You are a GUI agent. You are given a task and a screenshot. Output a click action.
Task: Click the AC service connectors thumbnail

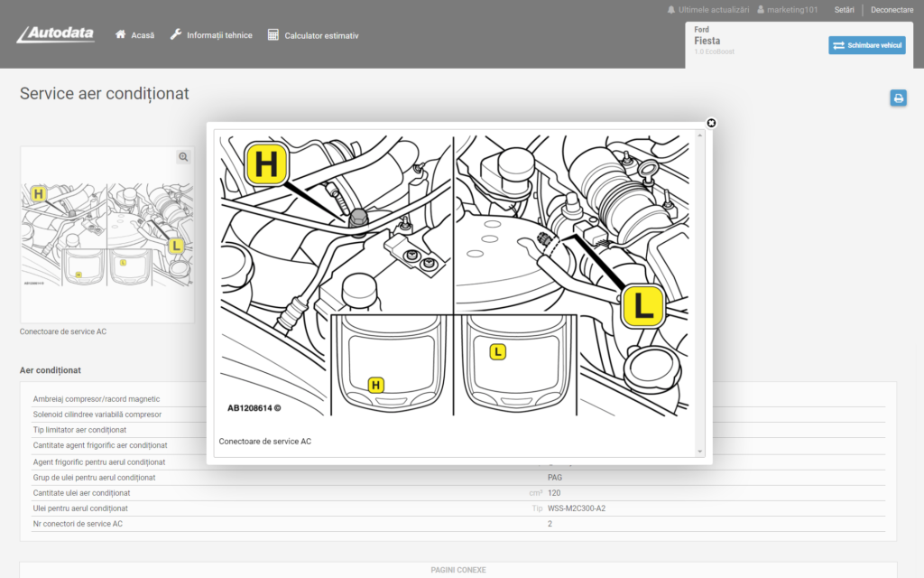click(x=106, y=235)
